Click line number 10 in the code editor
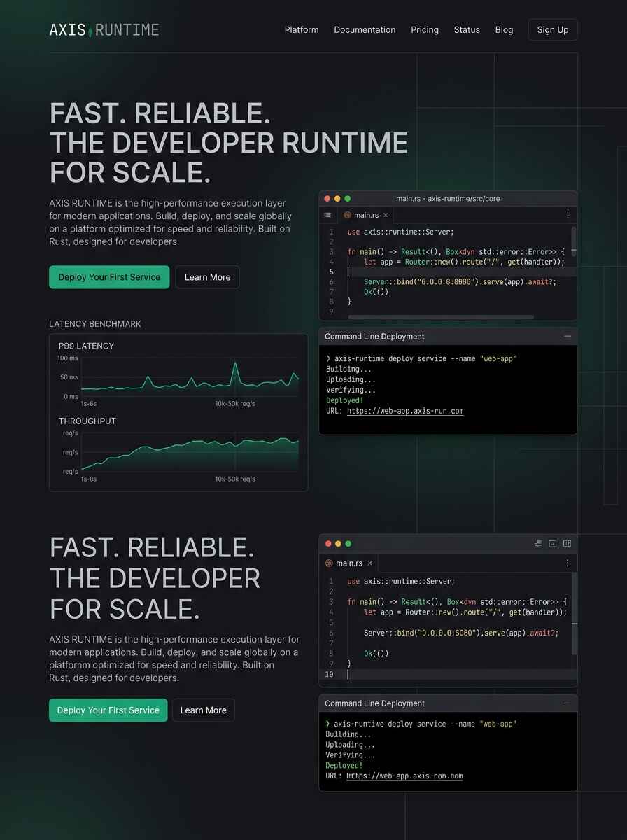The width and height of the screenshot is (627, 840). (x=329, y=674)
